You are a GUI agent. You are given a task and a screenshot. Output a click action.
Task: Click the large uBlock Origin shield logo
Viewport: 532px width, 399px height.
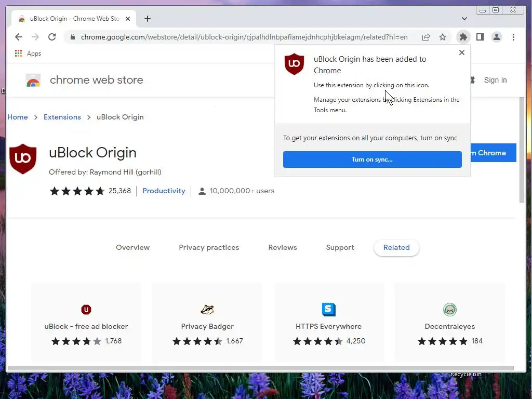pos(23,159)
